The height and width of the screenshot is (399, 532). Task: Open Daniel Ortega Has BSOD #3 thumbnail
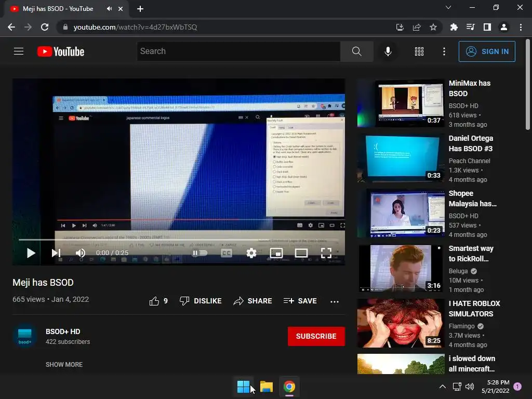pyautogui.click(x=401, y=158)
